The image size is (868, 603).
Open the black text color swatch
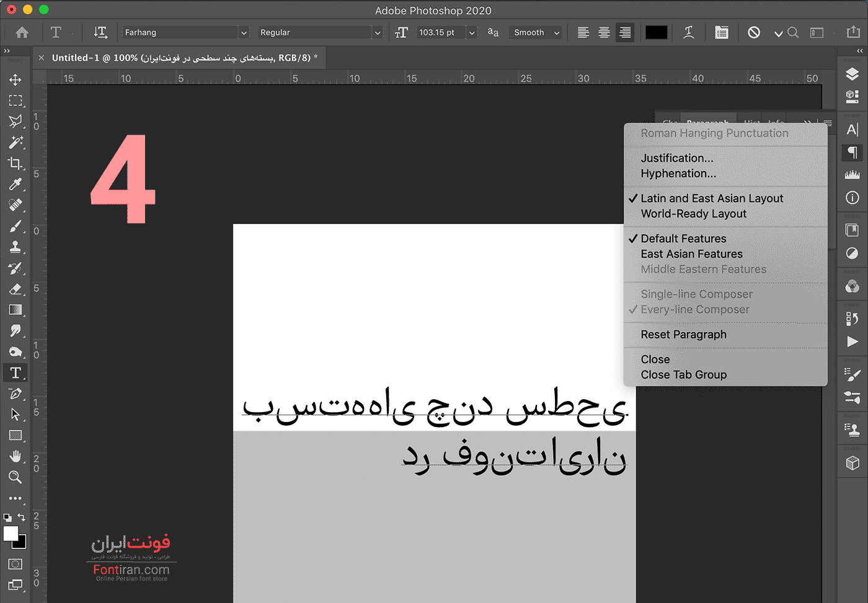(656, 33)
